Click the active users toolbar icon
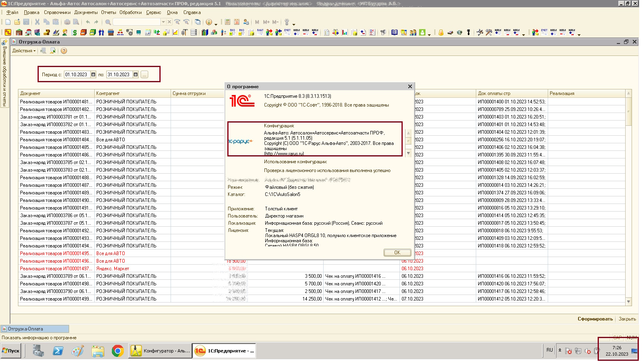The width and height of the screenshot is (644, 364). coord(246,22)
